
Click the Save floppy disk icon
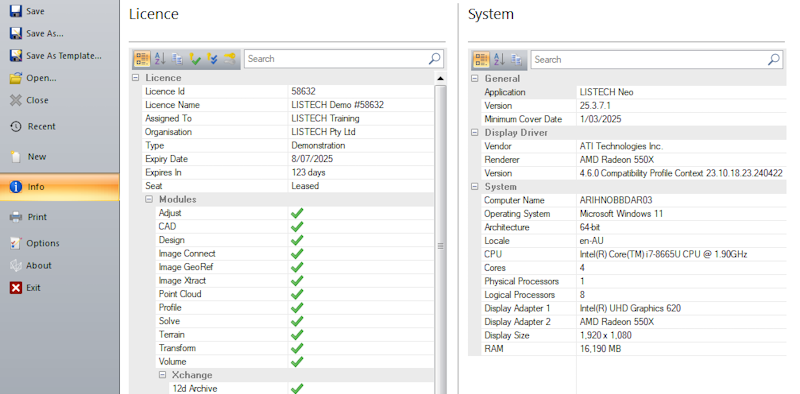point(16,11)
